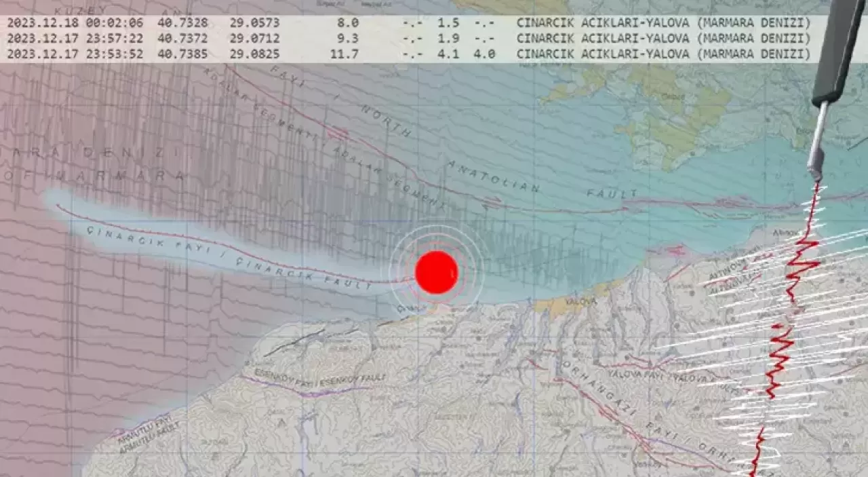868x477 pixels.
Task: Click location text in the first table row
Action: 663,22
